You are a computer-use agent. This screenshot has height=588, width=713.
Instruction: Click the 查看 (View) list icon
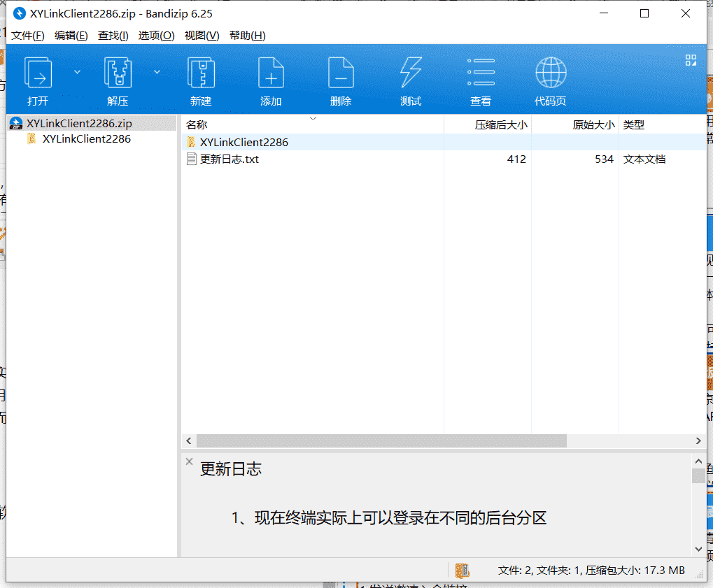pyautogui.click(x=481, y=72)
